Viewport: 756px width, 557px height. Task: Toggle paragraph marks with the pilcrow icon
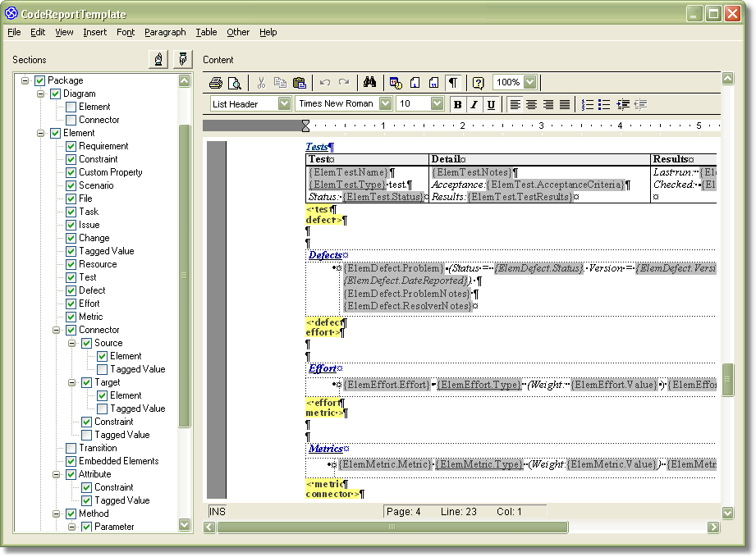454,82
